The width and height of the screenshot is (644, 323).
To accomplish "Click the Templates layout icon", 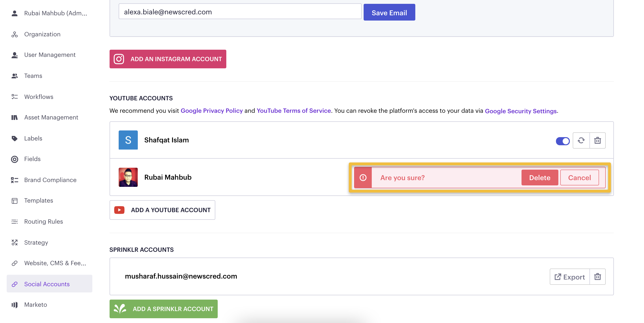I will 15,201.
